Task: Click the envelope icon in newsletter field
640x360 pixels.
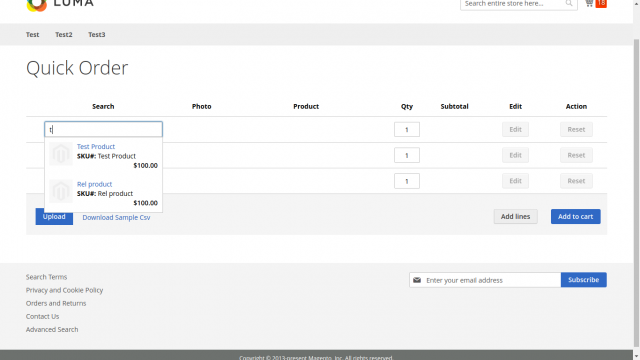Action: coord(417,280)
